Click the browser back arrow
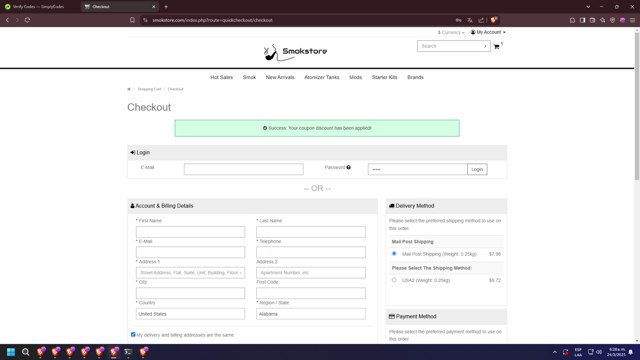This screenshot has height=360, width=640. (x=7, y=20)
